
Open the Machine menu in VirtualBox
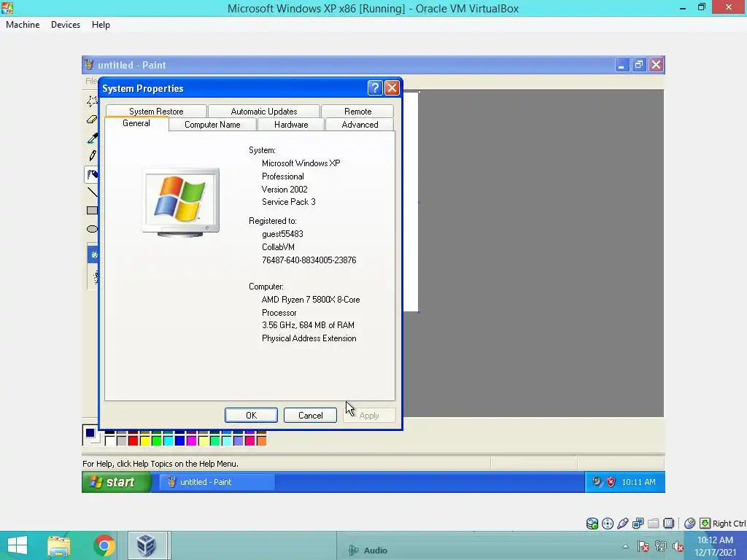click(23, 25)
